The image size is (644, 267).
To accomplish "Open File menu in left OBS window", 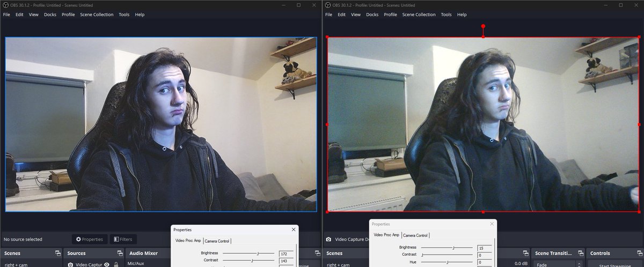I will [6, 14].
